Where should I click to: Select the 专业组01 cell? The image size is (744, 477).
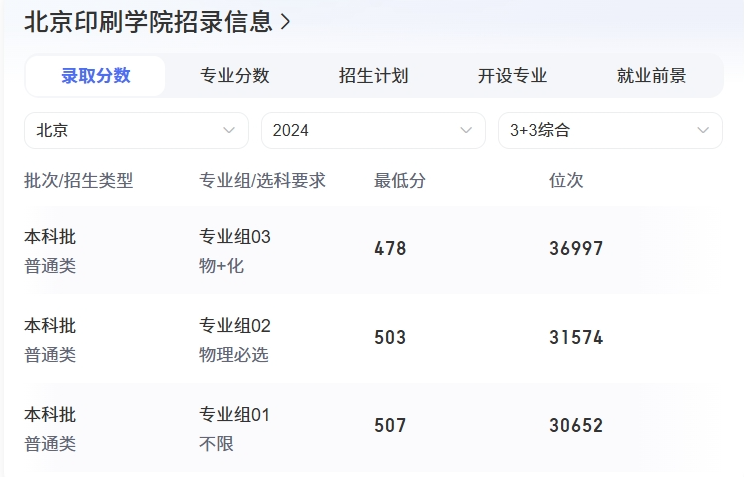click(234, 415)
